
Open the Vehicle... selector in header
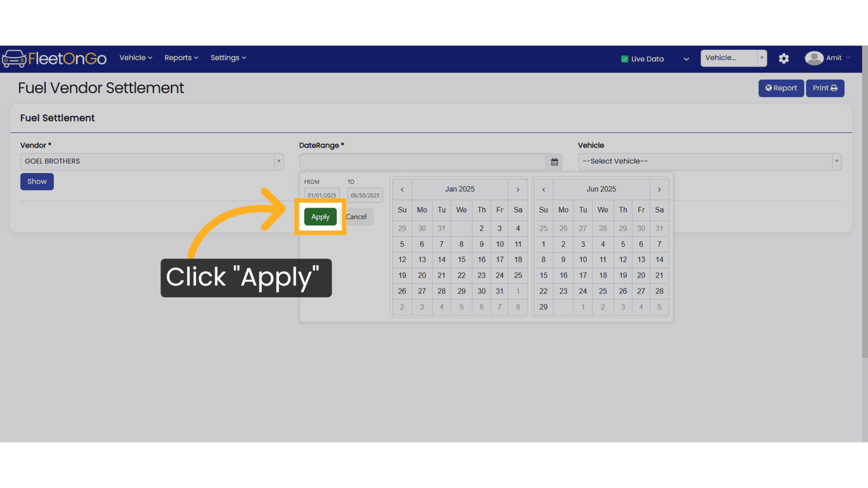(x=733, y=58)
